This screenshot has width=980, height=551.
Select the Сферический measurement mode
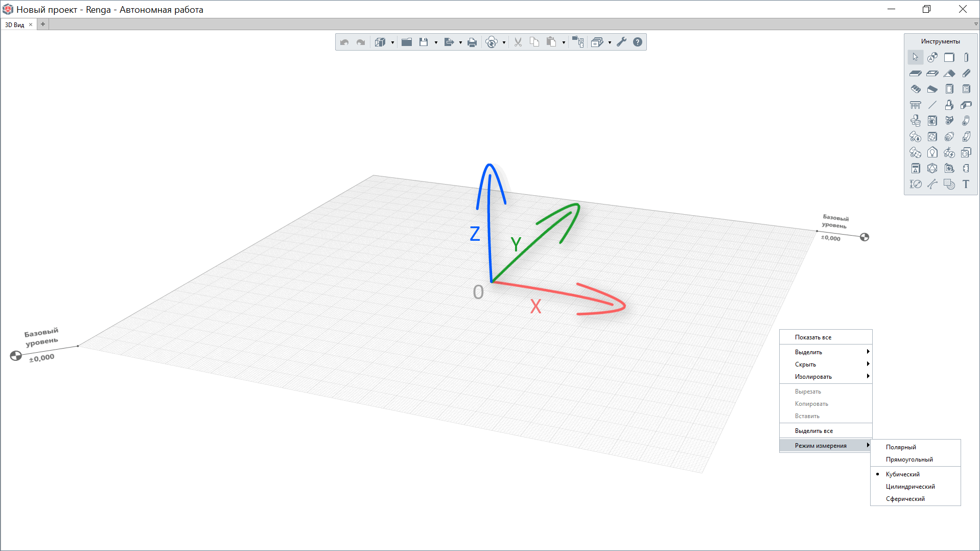click(x=916, y=498)
